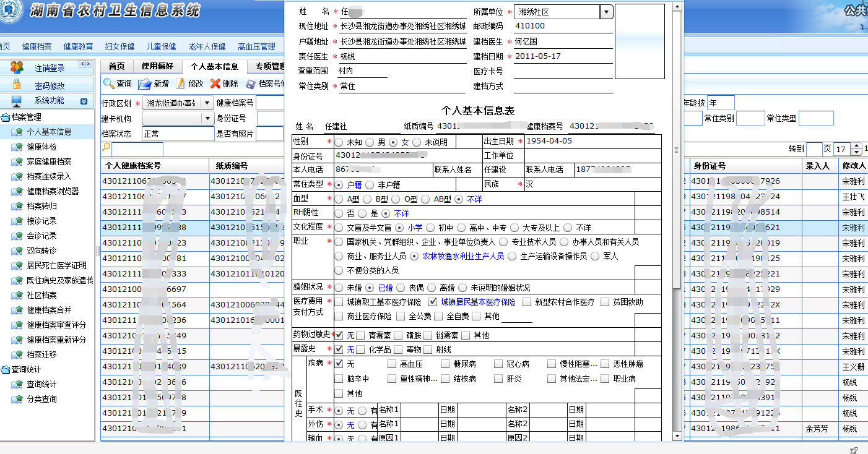868x454 pixels.
Task: Switch to the 使用偏好 tab
Action: click(x=157, y=66)
